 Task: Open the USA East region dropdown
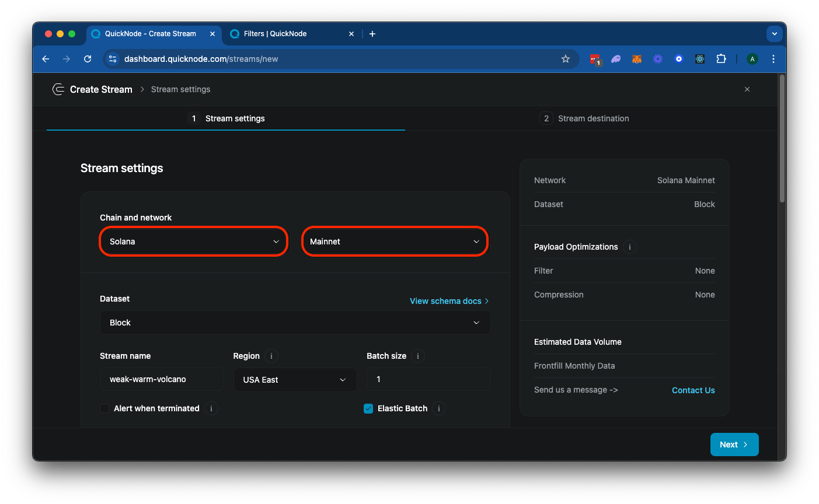[x=295, y=380]
